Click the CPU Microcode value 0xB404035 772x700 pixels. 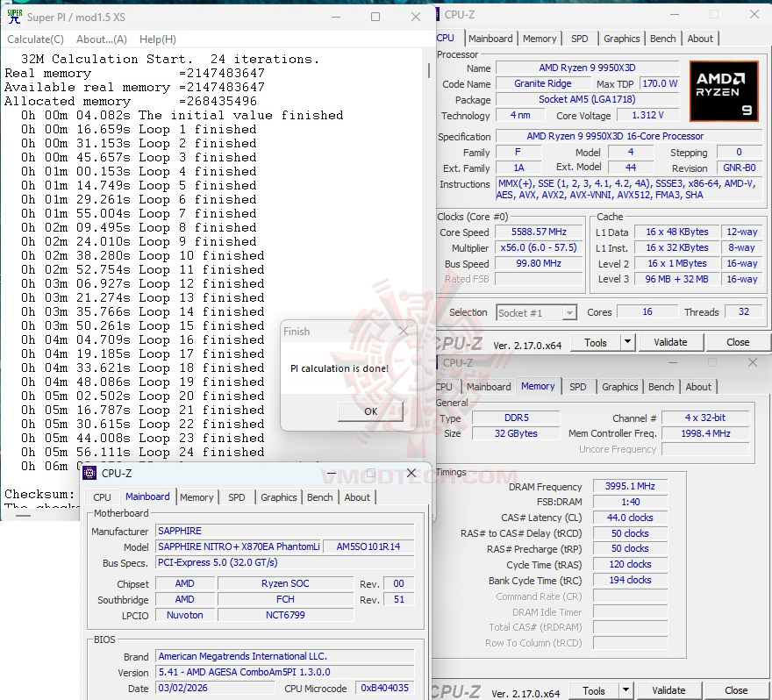[384, 688]
